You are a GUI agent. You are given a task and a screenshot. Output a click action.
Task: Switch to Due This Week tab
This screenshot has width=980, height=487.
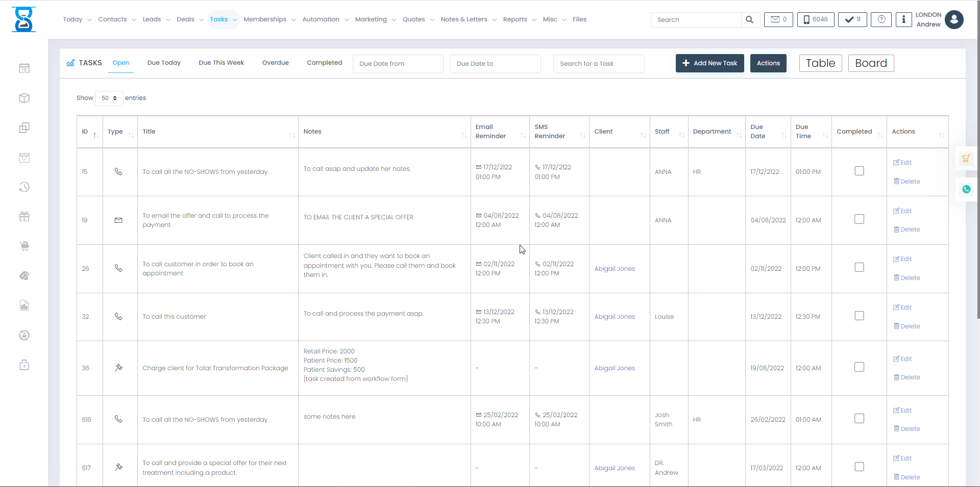[x=221, y=63]
